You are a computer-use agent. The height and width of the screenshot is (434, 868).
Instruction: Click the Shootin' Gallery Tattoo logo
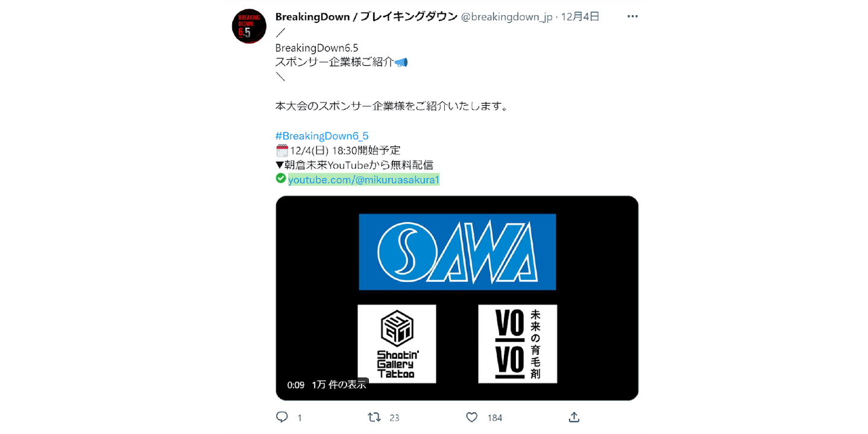(x=397, y=344)
